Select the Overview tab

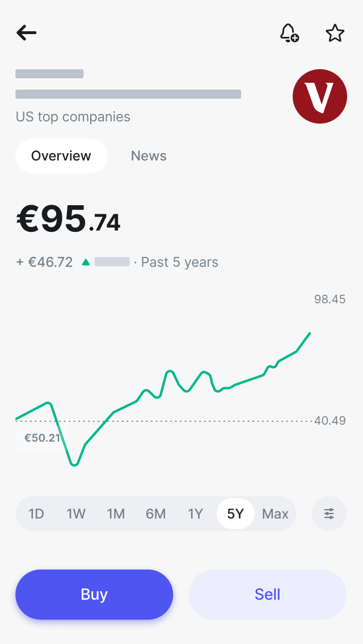pos(61,155)
